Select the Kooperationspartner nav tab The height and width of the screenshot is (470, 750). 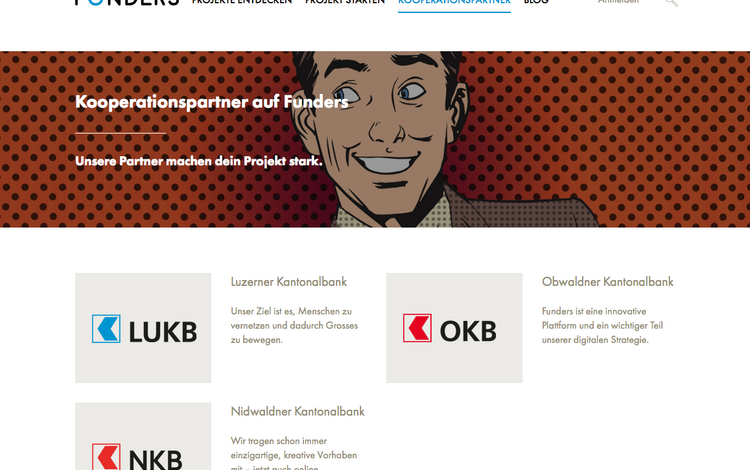point(454,2)
